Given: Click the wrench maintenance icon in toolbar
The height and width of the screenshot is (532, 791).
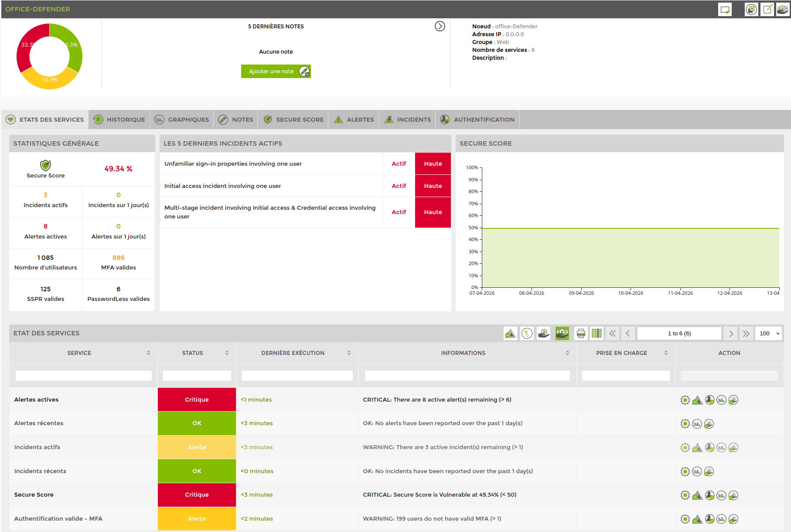Looking at the screenshot, I should click(x=527, y=334).
